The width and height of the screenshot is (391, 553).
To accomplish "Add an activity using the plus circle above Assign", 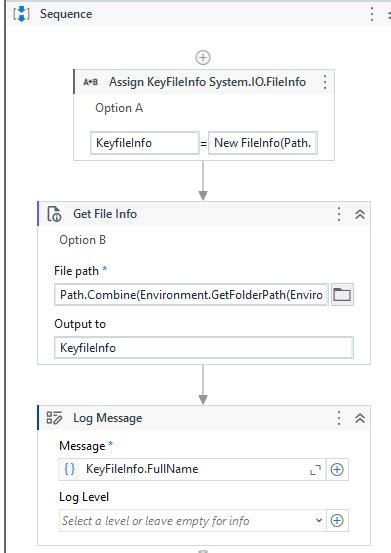I will tap(203, 57).
